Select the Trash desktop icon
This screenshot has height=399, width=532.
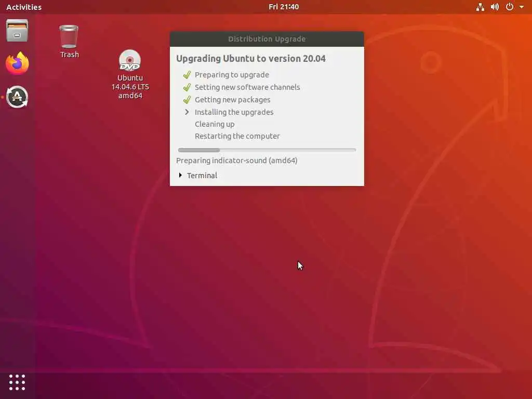coord(69,42)
